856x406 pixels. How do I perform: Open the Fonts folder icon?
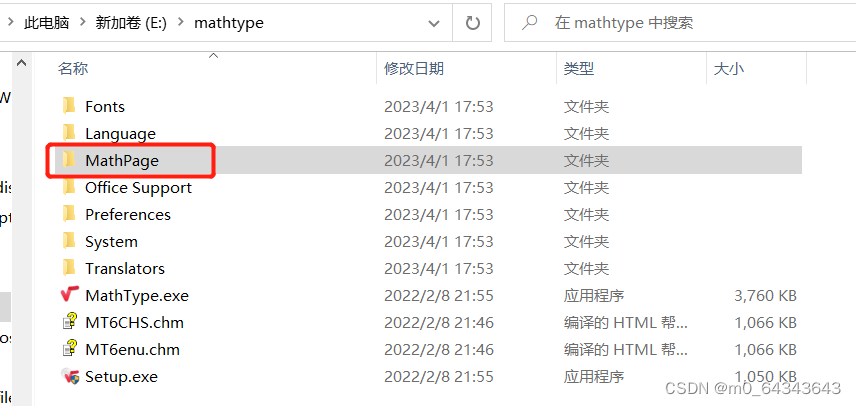(69, 106)
